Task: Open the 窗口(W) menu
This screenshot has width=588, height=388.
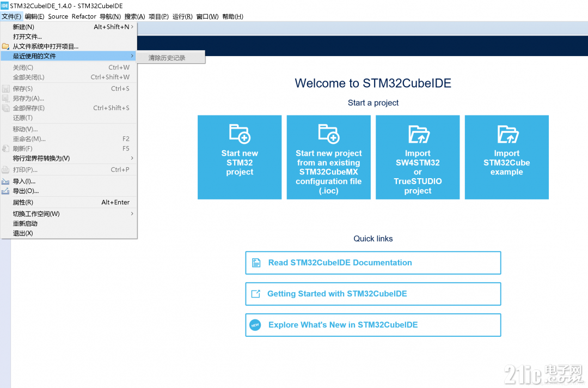Action: click(x=207, y=16)
